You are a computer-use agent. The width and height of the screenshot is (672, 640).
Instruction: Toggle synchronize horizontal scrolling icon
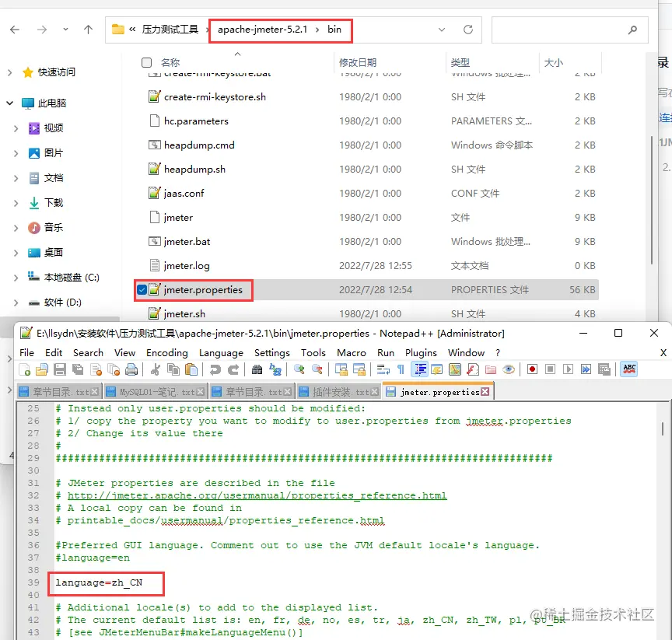click(359, 369)
